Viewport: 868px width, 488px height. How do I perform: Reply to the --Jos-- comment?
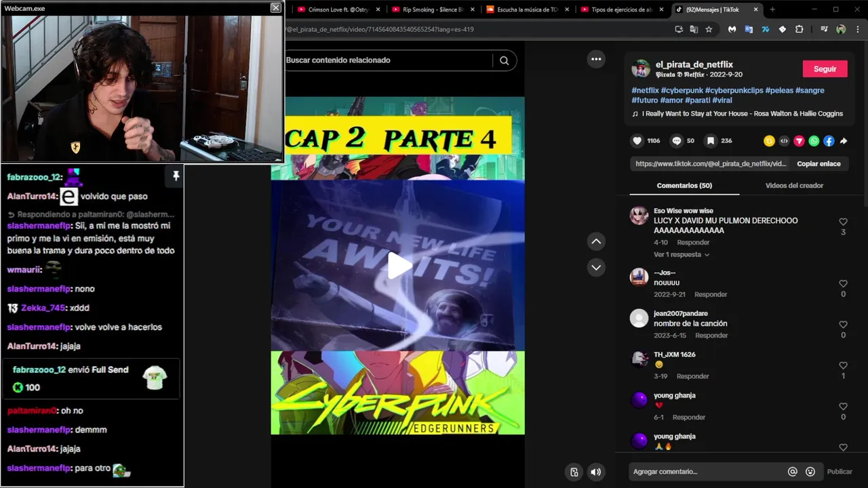point(711,295)
